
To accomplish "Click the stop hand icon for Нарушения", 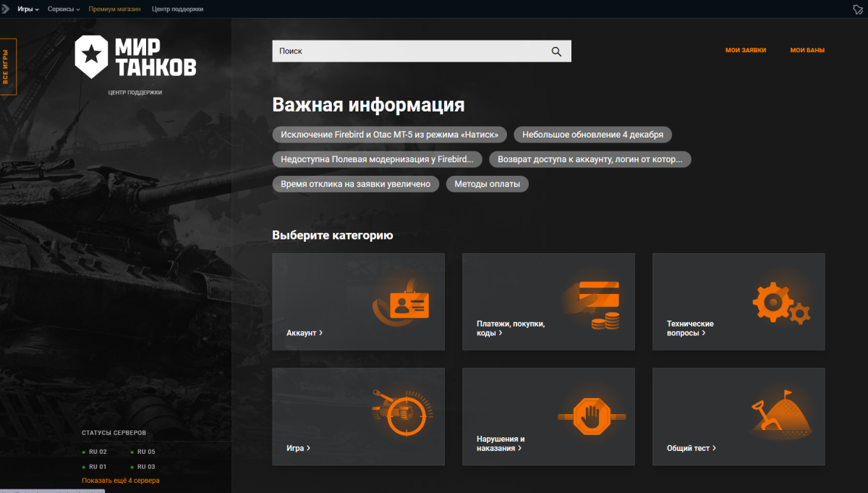I will pyautogui.click(x=592, y=416).
